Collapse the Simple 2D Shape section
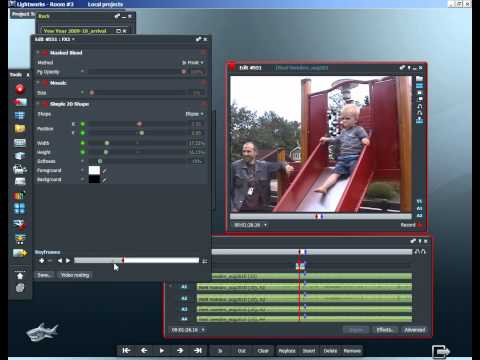 38,104
